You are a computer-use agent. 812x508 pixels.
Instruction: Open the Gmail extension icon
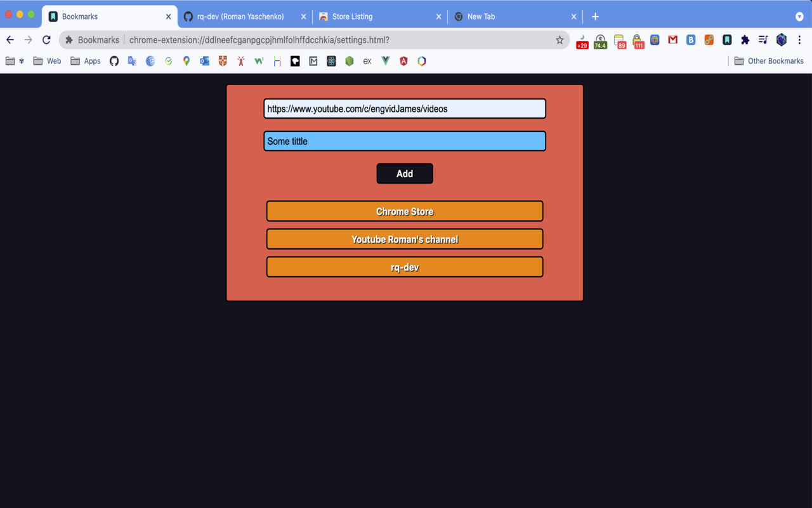click(x=673, y=40)
